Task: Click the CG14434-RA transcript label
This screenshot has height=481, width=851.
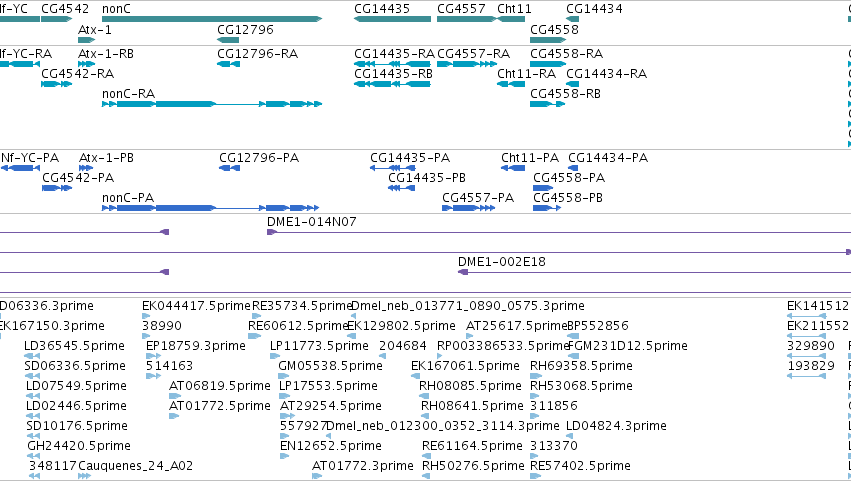Action: (606, 73)
